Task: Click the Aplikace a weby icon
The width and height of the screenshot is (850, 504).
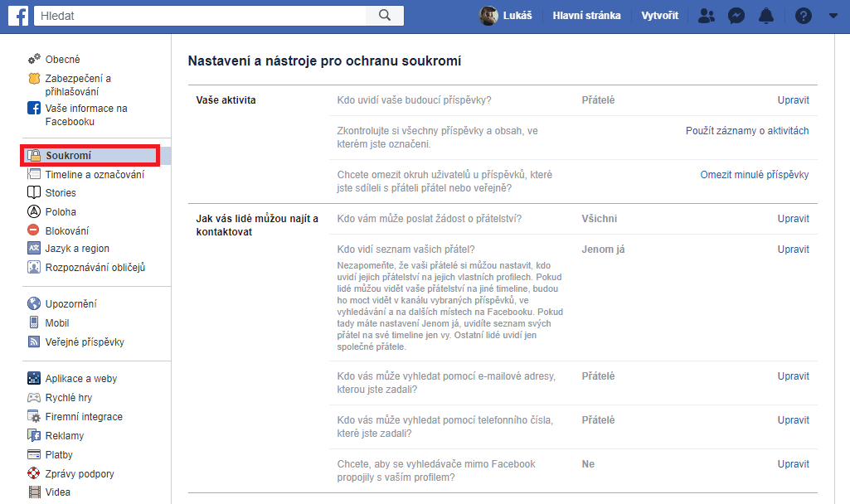Action: coord(34,378)
